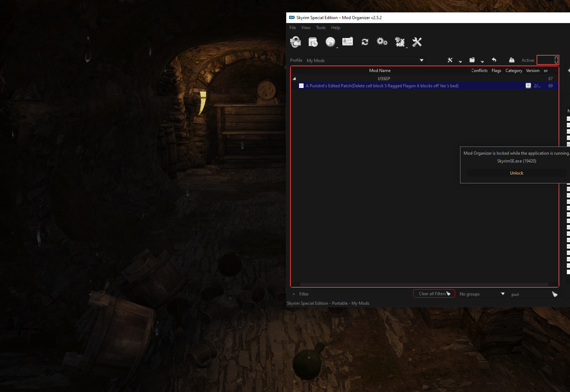Click the Active mods counter display

pyautogui.click(x=548, y=60)
